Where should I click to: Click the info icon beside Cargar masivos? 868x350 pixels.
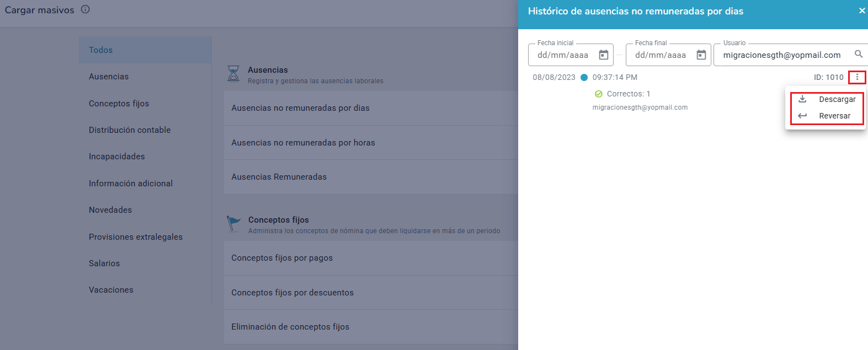pos(86,9)
